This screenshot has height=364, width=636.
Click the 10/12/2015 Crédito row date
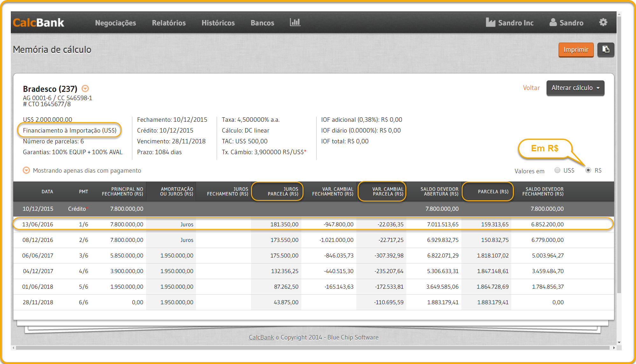pos(38,209)
